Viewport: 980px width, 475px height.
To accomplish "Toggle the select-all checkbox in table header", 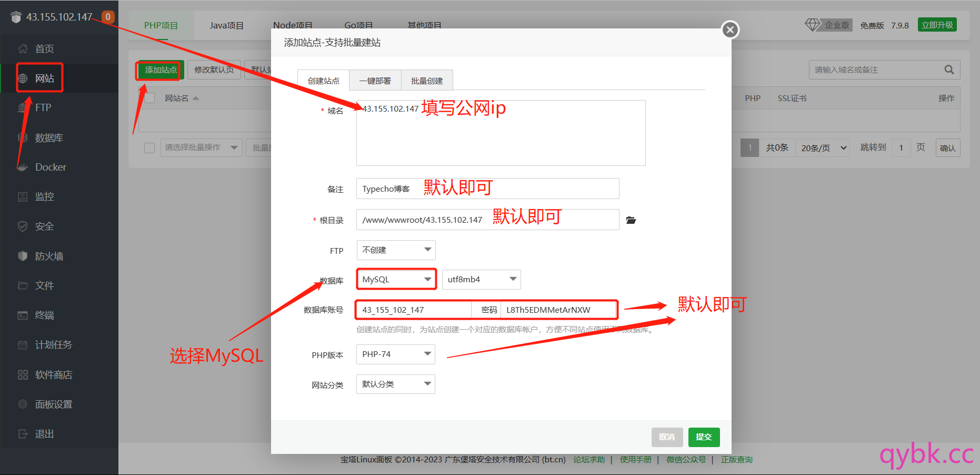I will 149,98.
